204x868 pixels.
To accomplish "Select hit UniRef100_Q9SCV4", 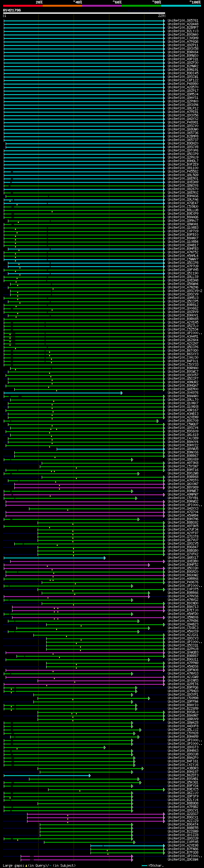I will coord(183,428).
